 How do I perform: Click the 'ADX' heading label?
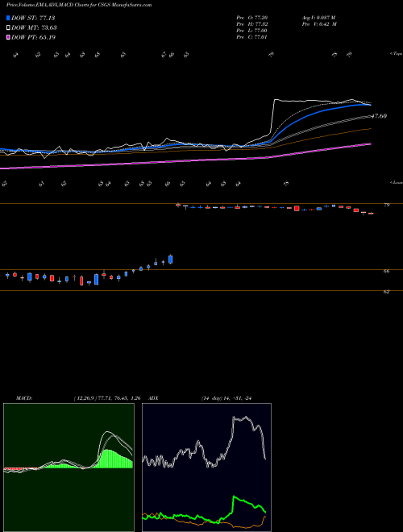(x=153, y=398)
